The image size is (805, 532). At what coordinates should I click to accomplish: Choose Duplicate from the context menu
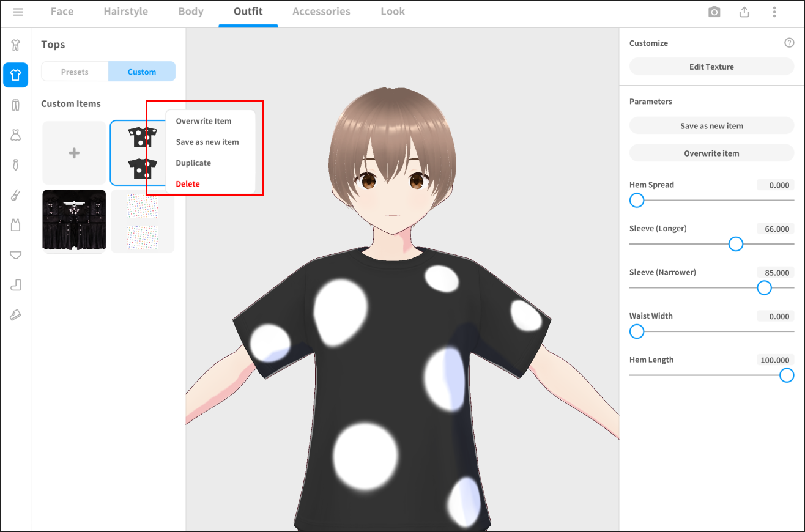193,163
